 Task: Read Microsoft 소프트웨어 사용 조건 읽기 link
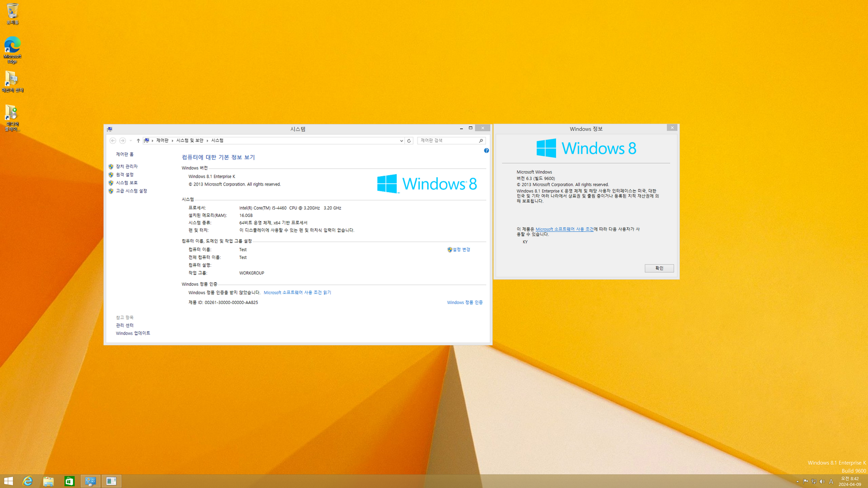297,293
